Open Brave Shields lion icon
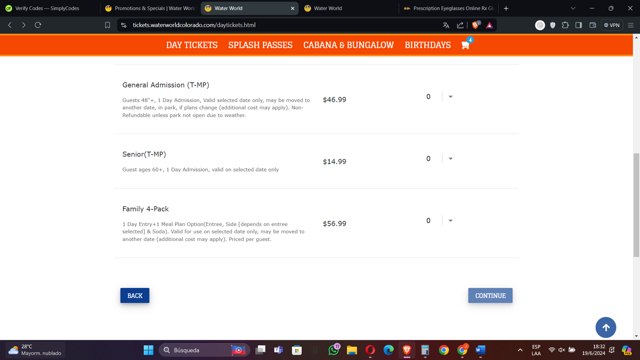Viewport: 640px width, 360px height. click(476, 25)
